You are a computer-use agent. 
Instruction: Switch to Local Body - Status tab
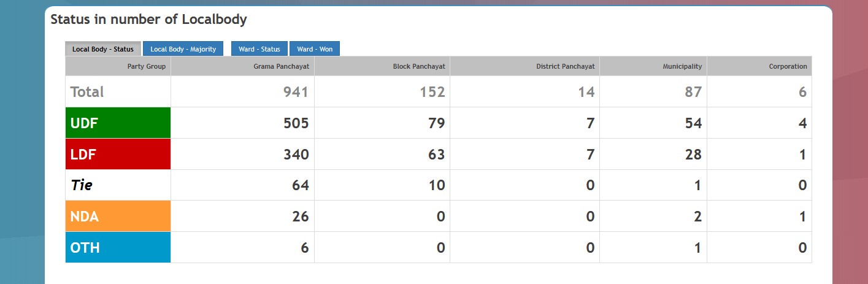click(x=103, y=49)
